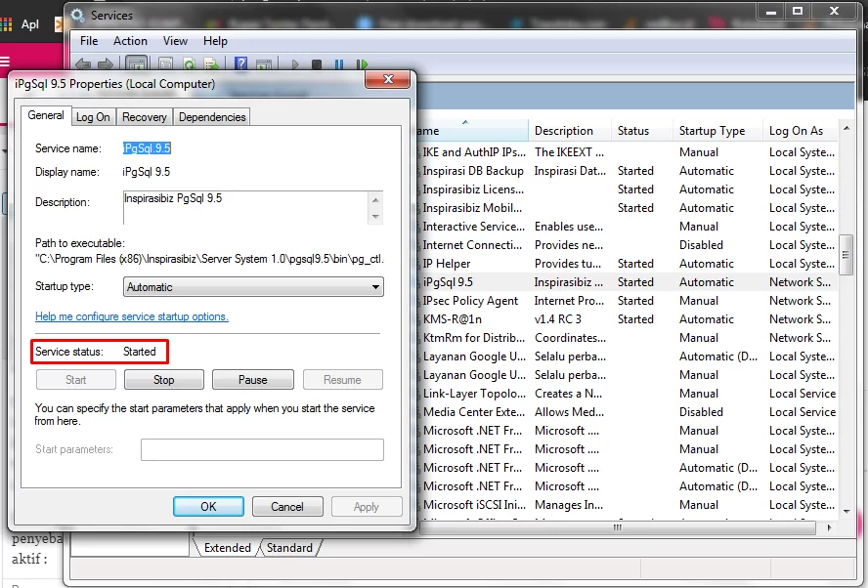Click the Back arrow in Services toolbar
Screen dimensions: 868x588
click(82, 64)
